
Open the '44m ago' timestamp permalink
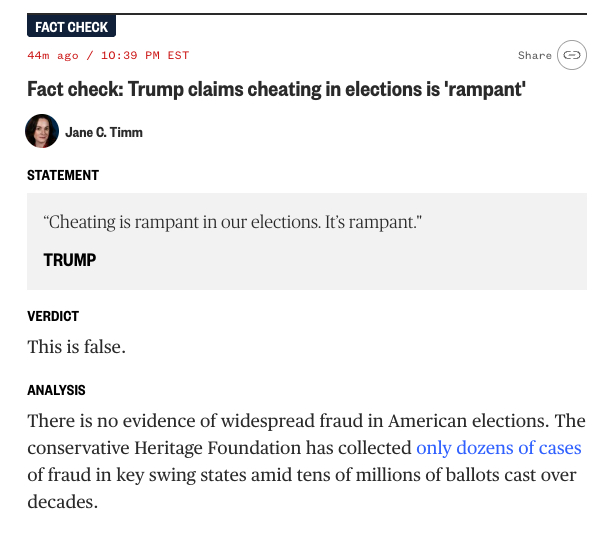49,55
